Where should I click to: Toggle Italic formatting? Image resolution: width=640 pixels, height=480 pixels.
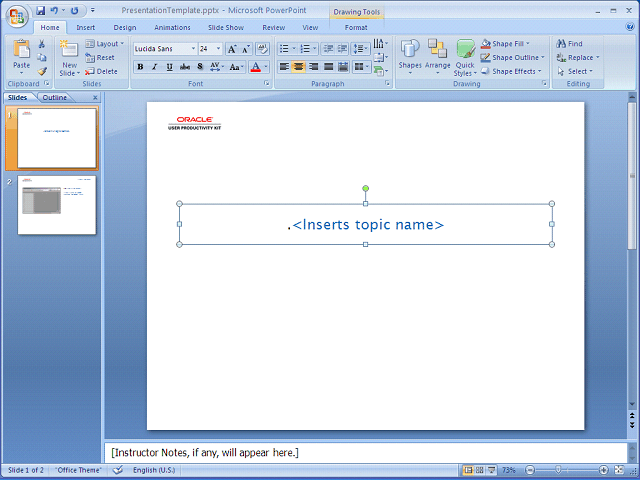tap(155, 67)
